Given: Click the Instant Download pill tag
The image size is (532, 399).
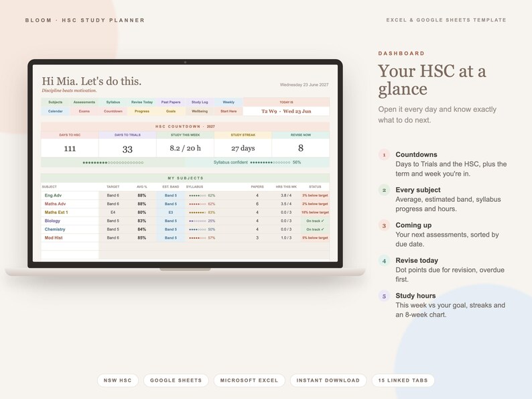Looking at the screenshot, I should (x=328, y=380).
